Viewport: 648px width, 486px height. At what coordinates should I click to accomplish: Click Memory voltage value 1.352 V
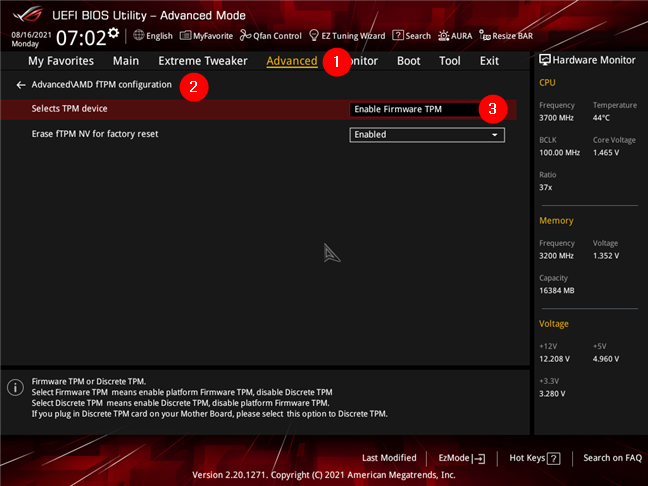point(606,256)
